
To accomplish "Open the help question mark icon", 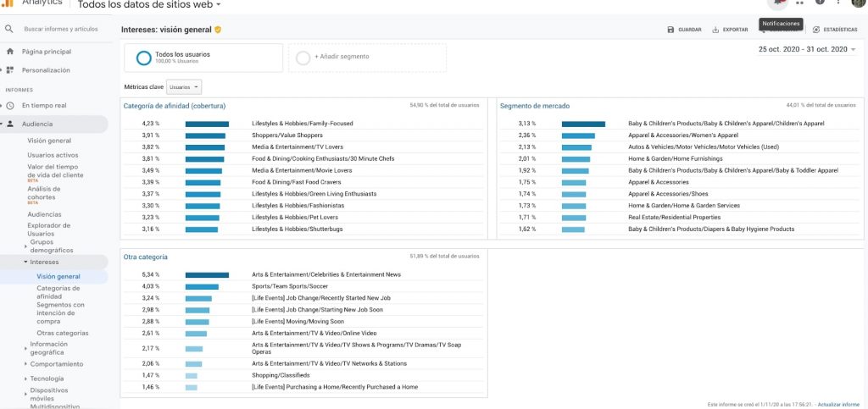I will point(821,3).
